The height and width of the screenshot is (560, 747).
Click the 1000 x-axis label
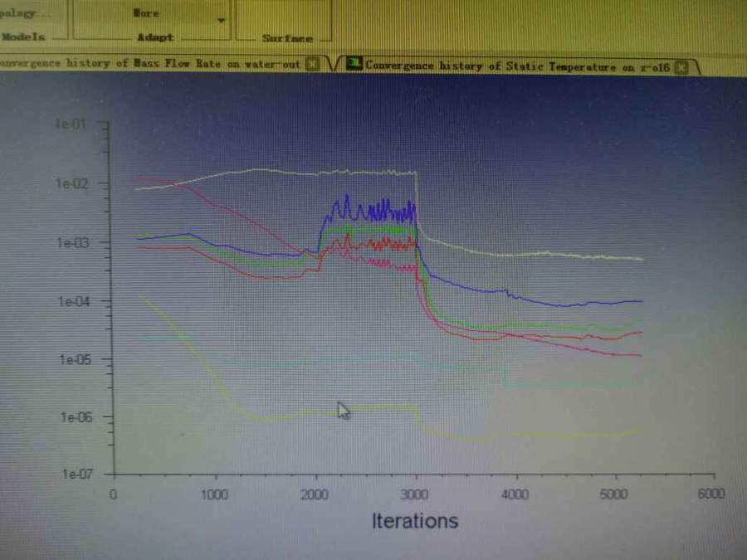tap(214, 494)
